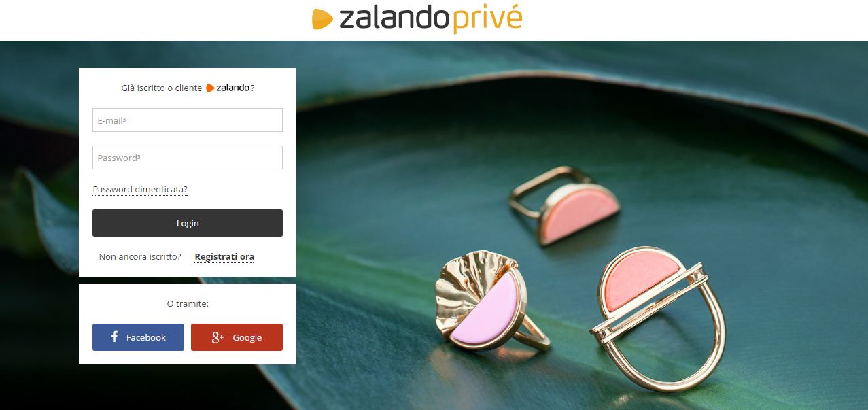Click the Facebook f icon
Screen dimensions: 868x410
coord(114,337)
